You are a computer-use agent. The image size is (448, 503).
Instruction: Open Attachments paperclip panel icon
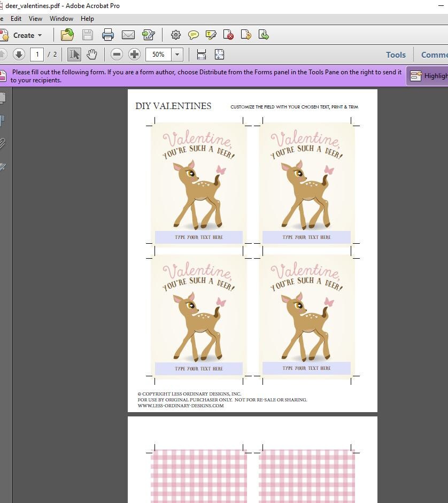(x=3, y=143)
